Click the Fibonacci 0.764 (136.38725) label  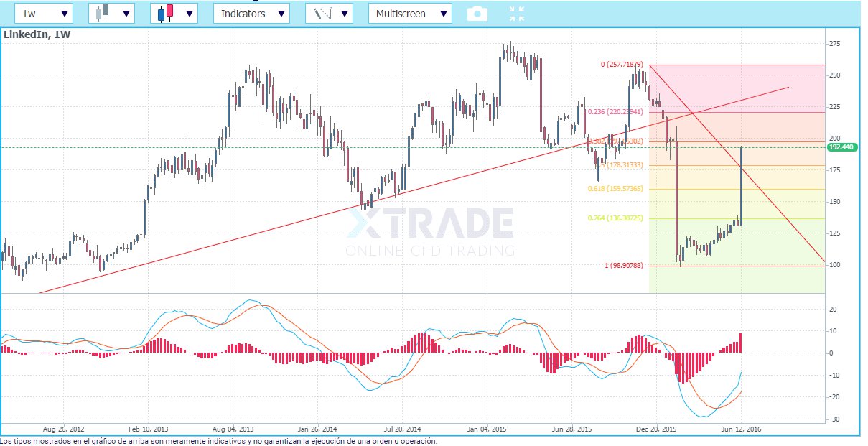[615, 218]
